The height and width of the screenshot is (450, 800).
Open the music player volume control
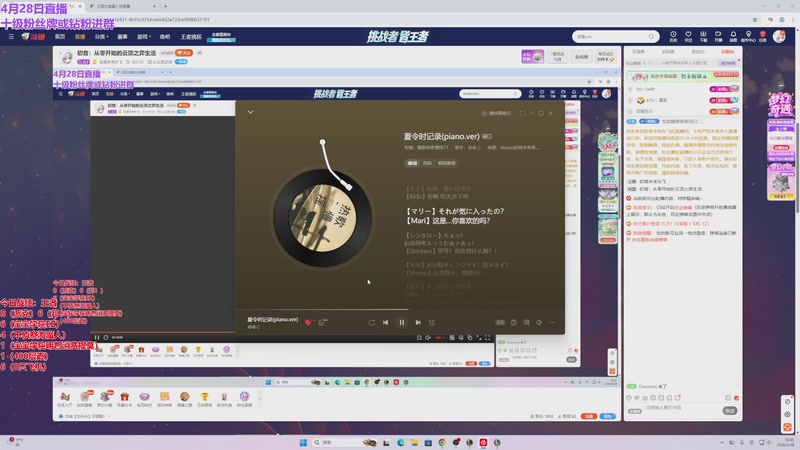(x=539, y=322)
